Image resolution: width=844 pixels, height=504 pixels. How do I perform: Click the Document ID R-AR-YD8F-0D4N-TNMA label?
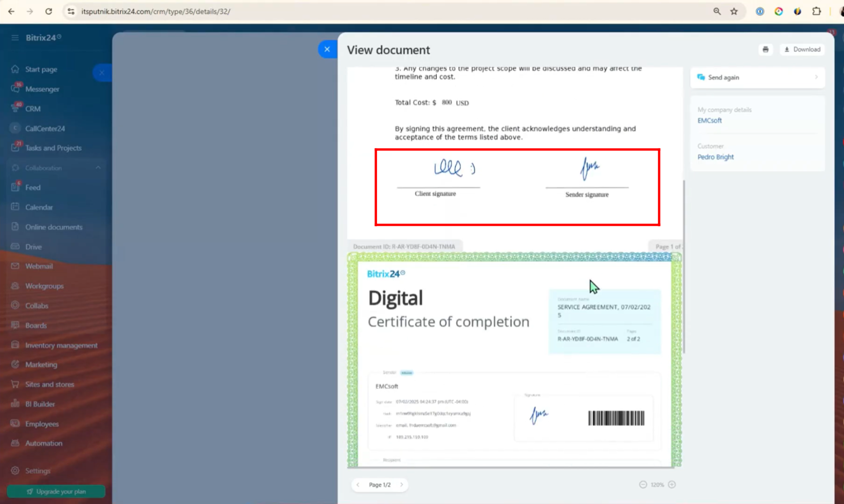coord(404,246)
